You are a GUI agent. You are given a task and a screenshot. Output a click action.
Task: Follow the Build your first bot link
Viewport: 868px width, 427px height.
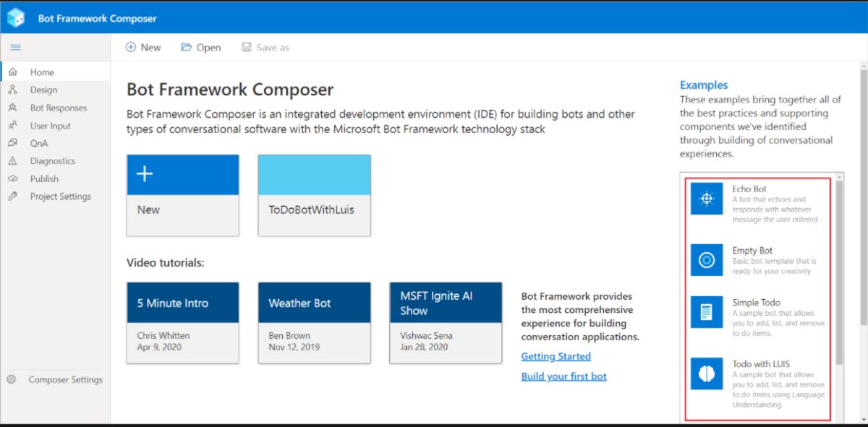coord(563,376)
